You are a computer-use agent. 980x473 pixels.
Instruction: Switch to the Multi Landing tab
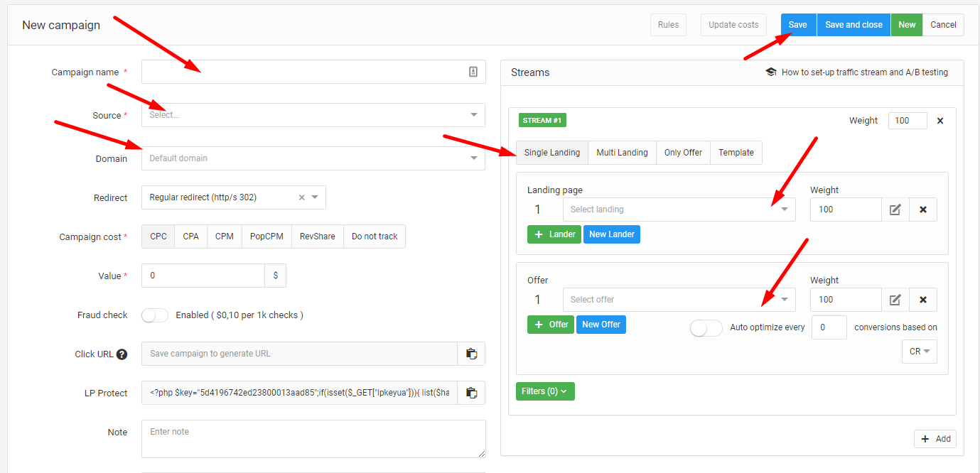[622, 153]
